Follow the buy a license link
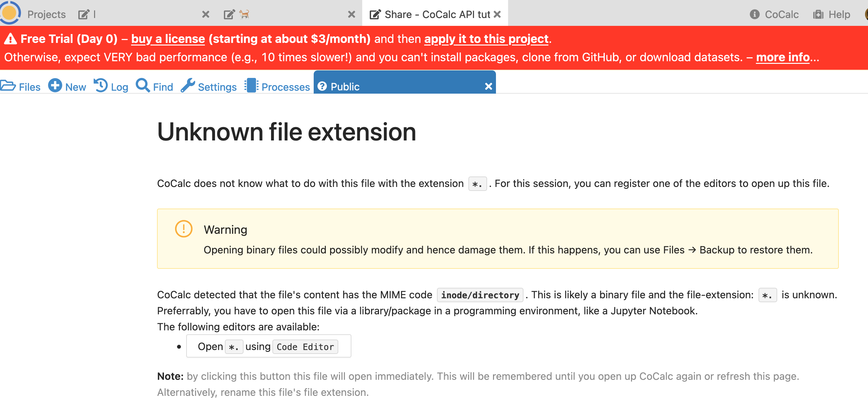 [168, 39]
